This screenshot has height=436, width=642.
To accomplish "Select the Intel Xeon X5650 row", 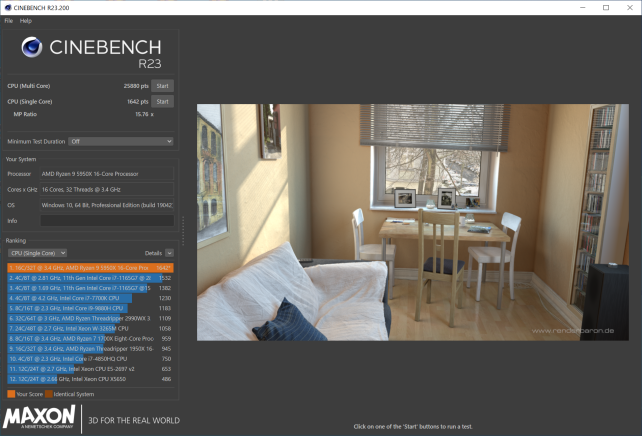I will point(90,379).
